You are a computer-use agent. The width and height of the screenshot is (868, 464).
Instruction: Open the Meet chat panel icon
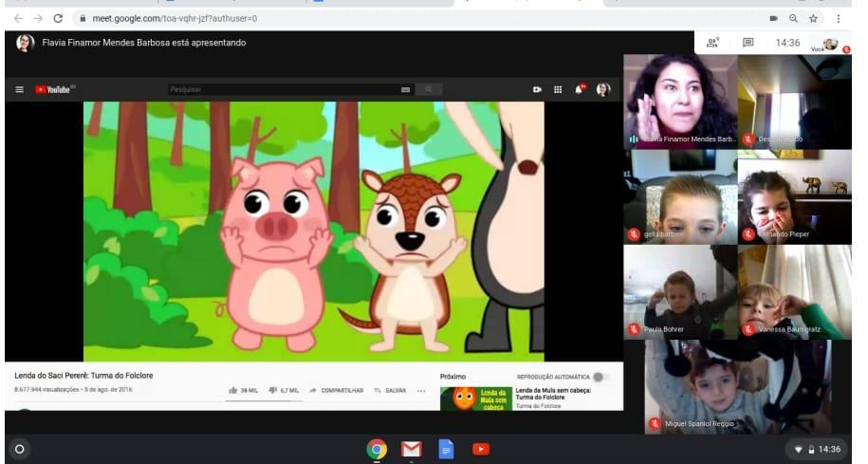pos(748,43)
